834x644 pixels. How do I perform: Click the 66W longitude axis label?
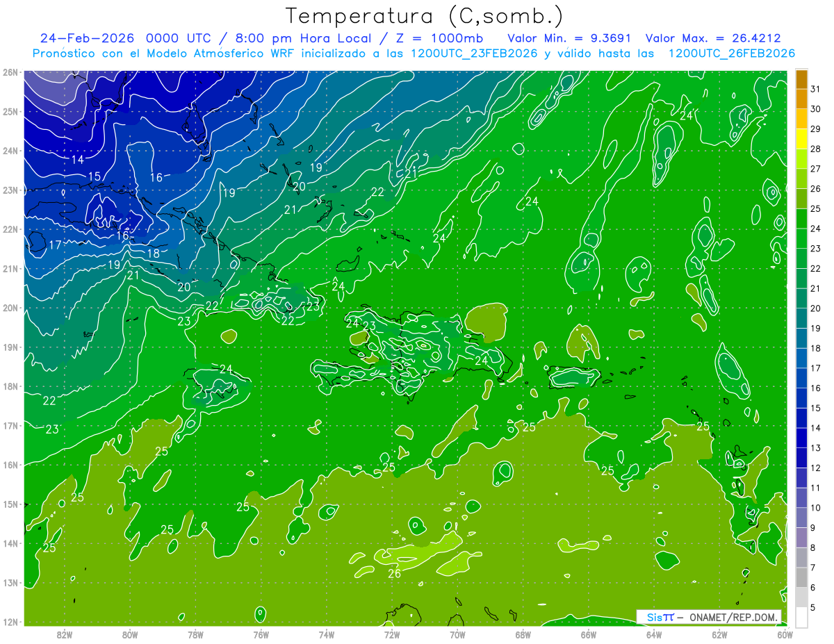point(588,634)
